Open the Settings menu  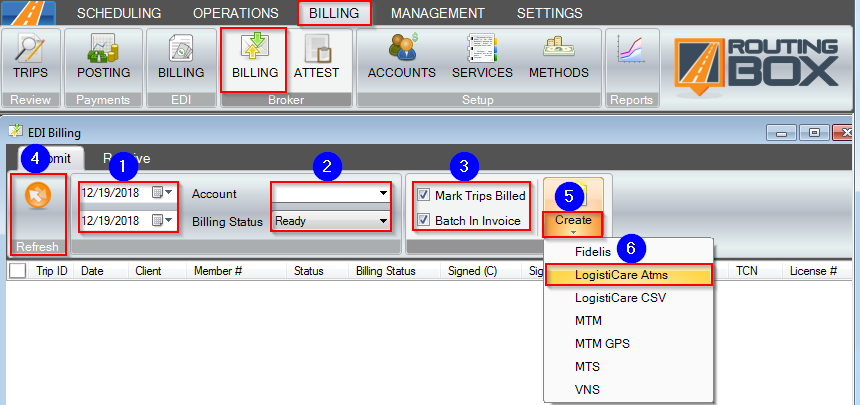click(x=550, y=13)
